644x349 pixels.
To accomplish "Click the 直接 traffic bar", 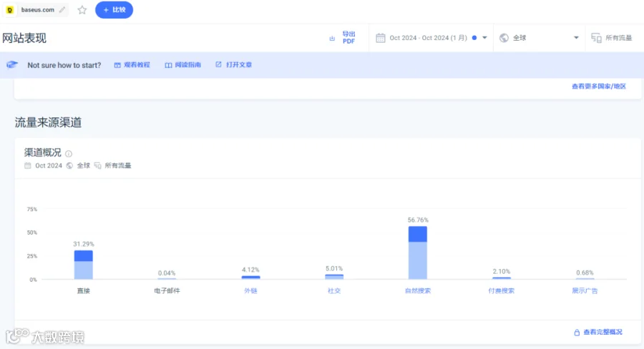I will pyautogui.click(x=84, y=265).
